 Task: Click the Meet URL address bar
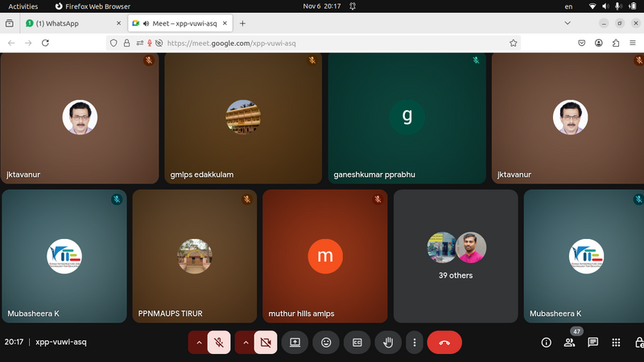tap(322, 43)
